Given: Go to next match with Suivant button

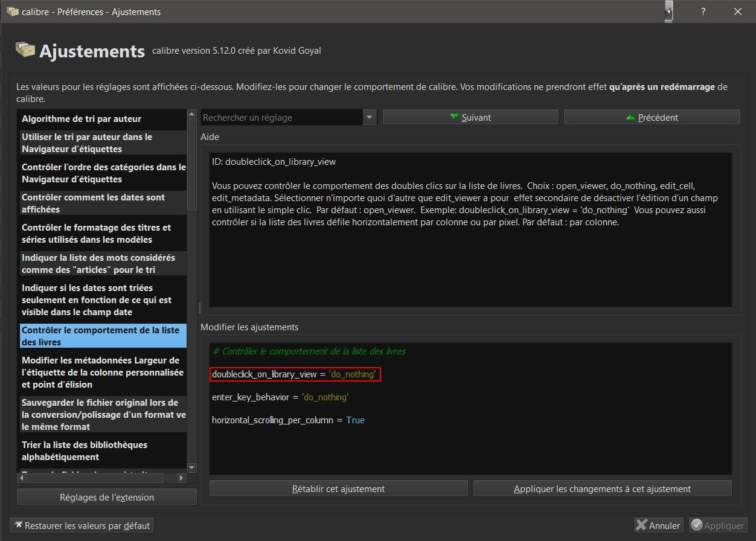Looking at the screenshot, I should 470,117.
